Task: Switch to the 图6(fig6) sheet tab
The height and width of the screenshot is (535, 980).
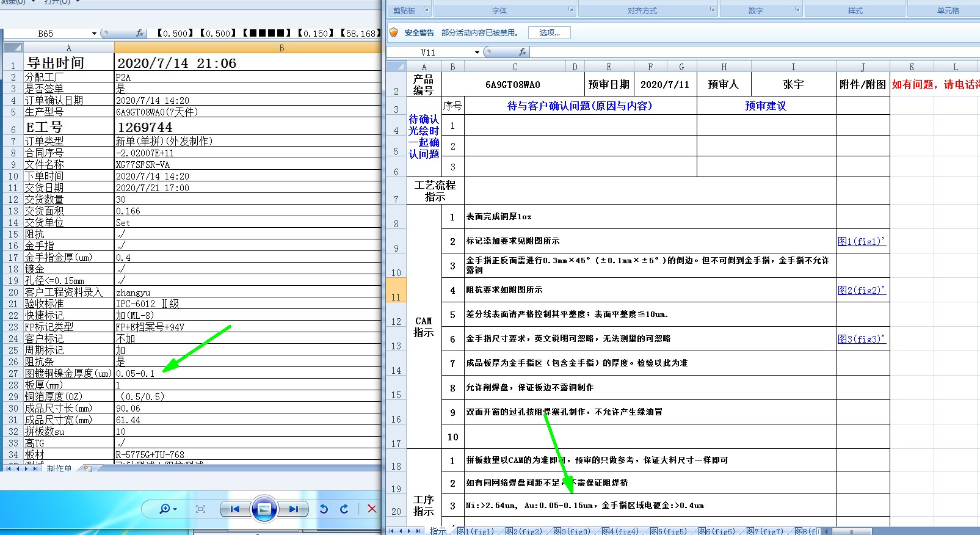Action: coord(717,531)
